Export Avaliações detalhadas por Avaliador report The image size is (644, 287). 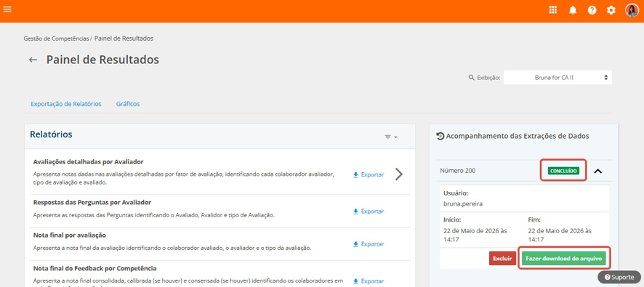point(369,174)
